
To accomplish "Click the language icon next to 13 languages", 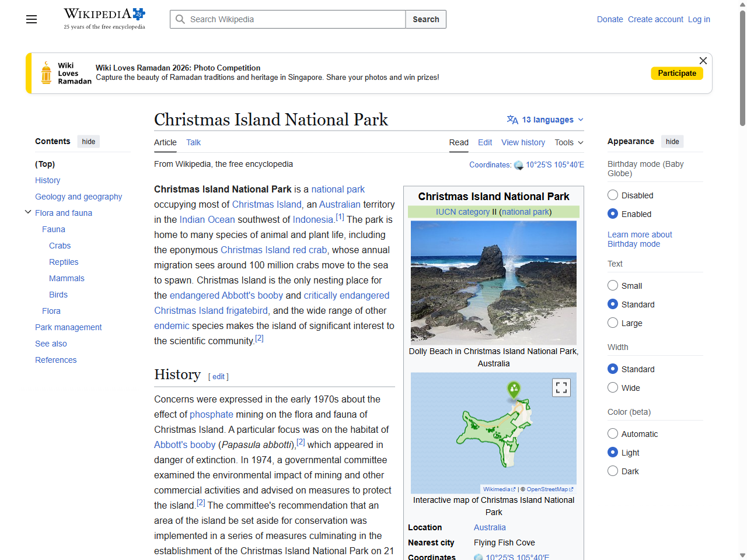I will pyautogui.click(x=512, y=120).
